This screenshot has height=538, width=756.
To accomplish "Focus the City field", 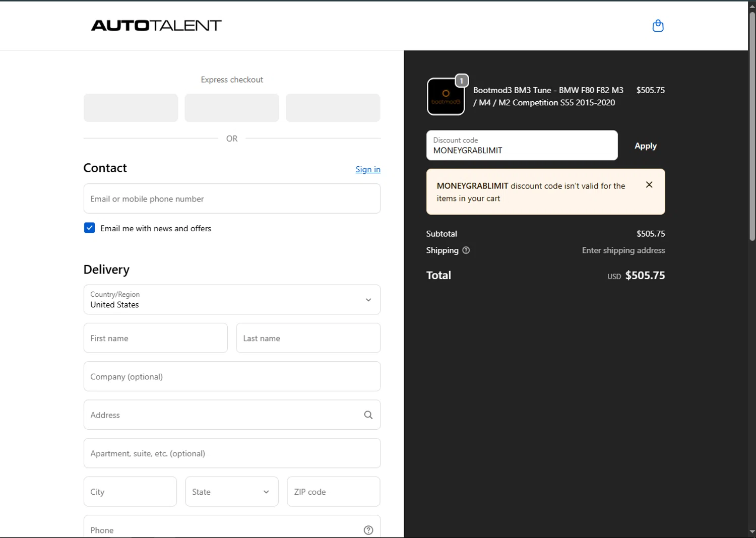I will (x=130, y=492).
